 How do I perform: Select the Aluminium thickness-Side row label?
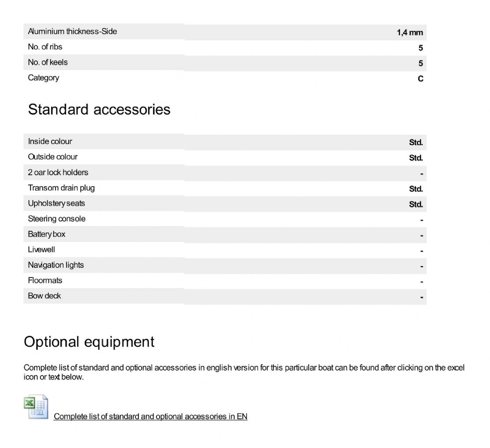[x=72, y=31]
